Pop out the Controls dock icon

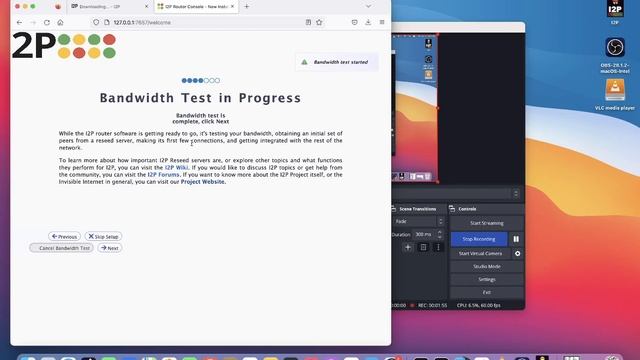[452, 209]
